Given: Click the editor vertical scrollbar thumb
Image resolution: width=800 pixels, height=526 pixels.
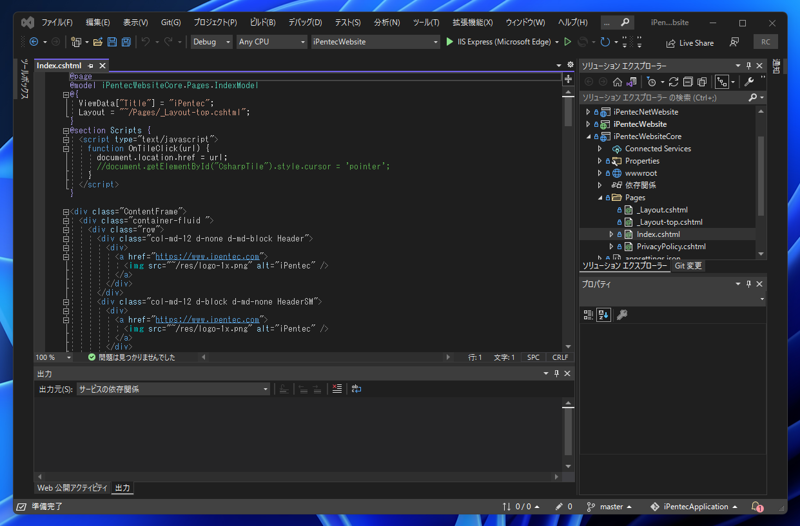Looking at the screenshot, I should [567, 111].
